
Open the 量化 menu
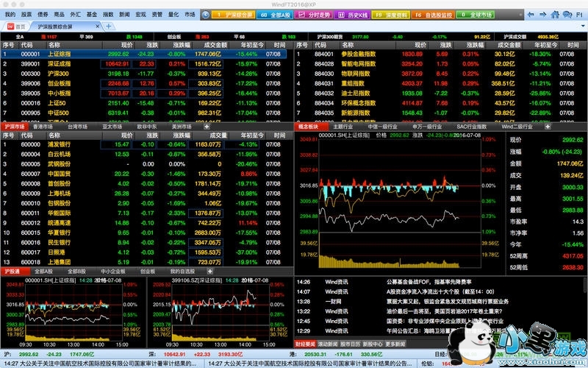[x=173, y=15]
